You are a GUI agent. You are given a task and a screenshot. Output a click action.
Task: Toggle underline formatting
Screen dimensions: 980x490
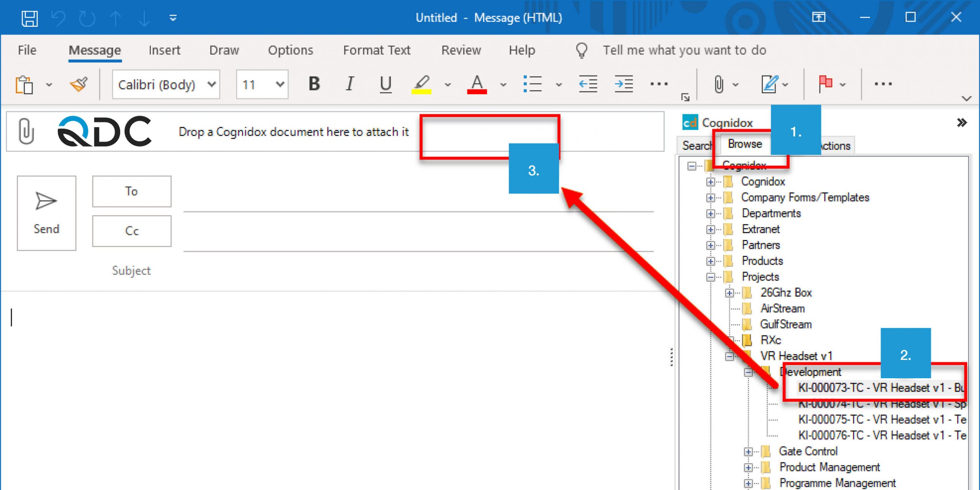(x=385, y=84)
